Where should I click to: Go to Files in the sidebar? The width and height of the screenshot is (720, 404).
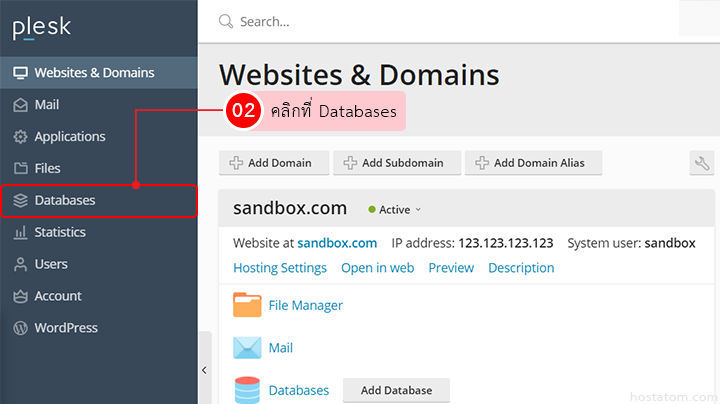coord(47,168)
